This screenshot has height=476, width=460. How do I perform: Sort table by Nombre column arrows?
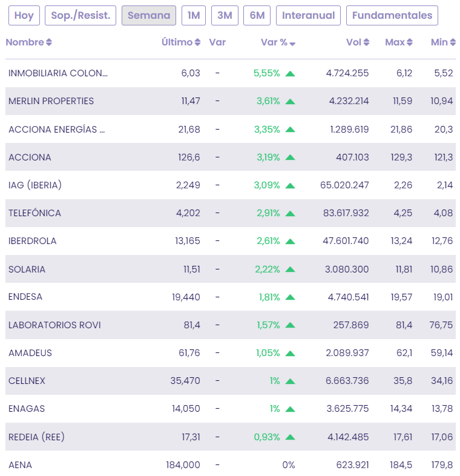click(x=49, y=42)
